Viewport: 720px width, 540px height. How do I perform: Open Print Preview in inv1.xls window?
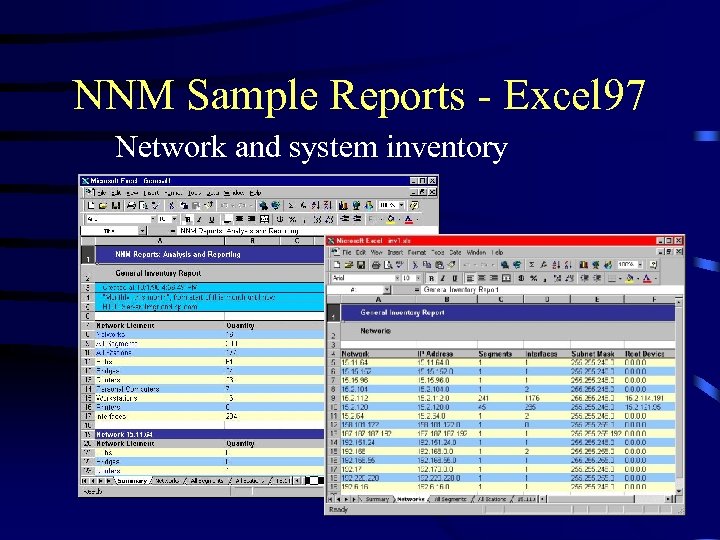(388, 265)
